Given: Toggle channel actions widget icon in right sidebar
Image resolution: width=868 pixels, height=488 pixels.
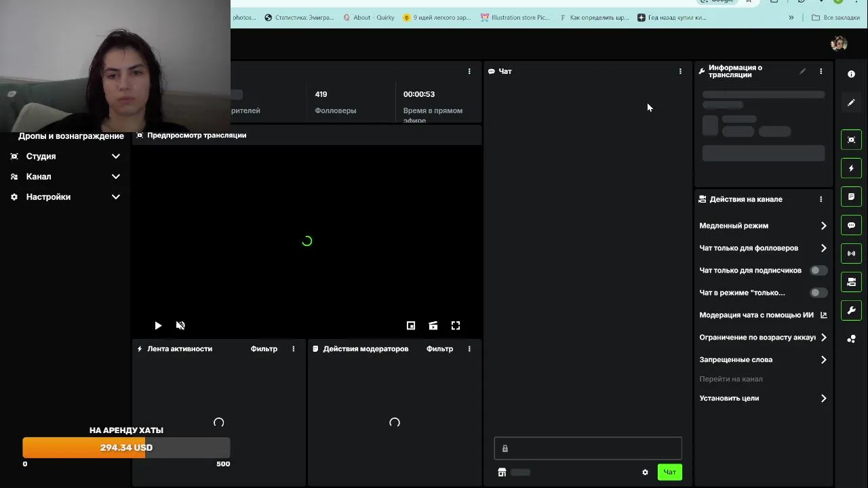Looking at the screenshot, I should (851, 282).
